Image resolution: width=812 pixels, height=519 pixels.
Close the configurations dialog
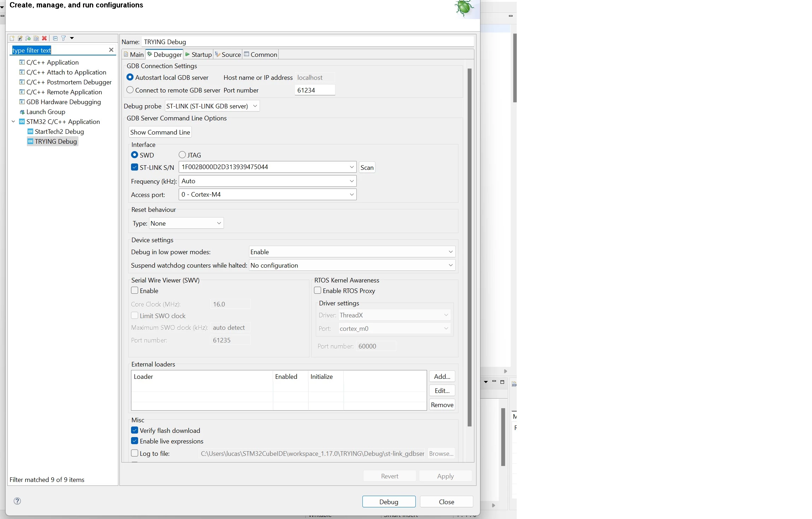(x=446, y=502)
